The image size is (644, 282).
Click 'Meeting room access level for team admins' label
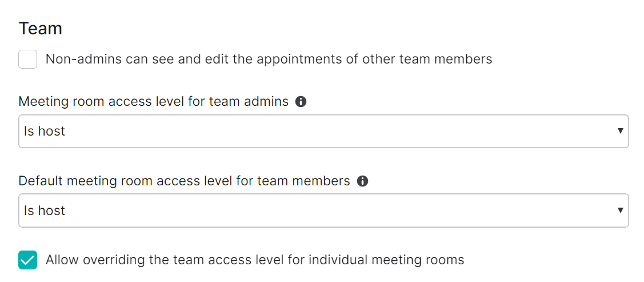click(154, 102)
